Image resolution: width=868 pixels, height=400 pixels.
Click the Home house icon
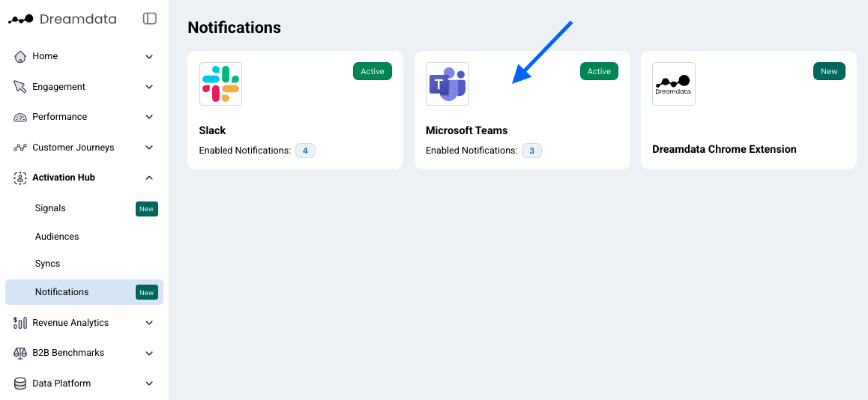[x=20, y=56]
